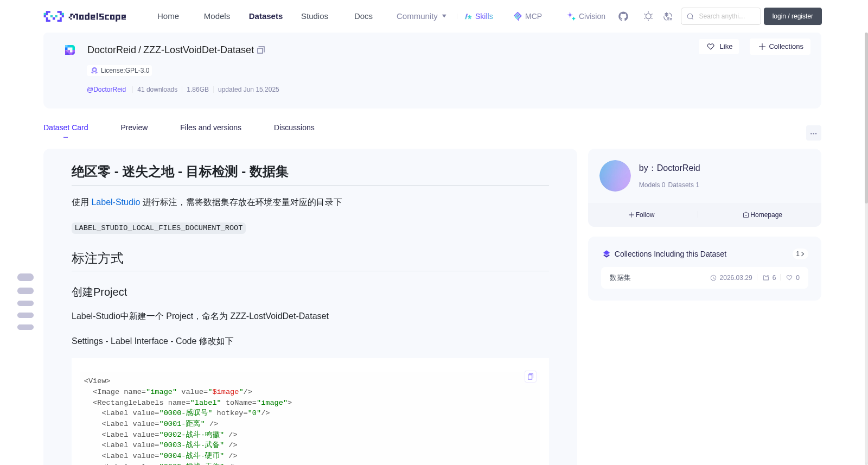868x465 pixels.
Task: Click the dataset avatar icon beside DoctorReid
Action: pyautogui.click(x=70, y=50)
